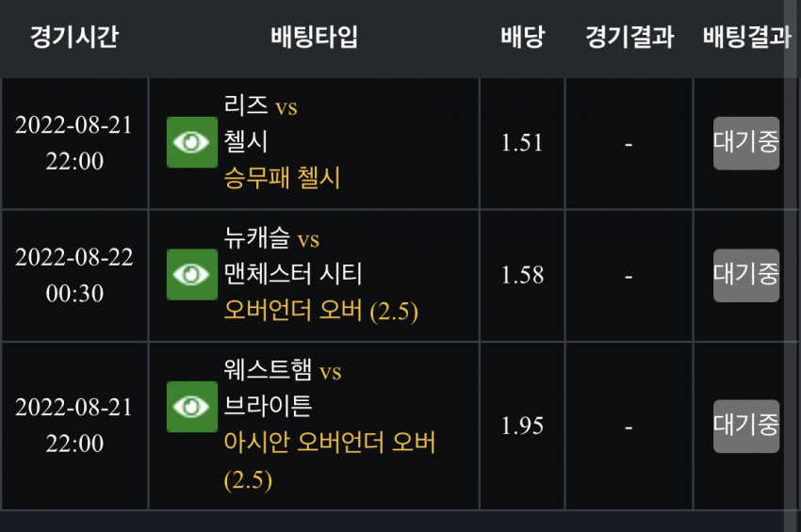Select the 경기결과 column header
801x532 pixels.
tap(629, 37)
